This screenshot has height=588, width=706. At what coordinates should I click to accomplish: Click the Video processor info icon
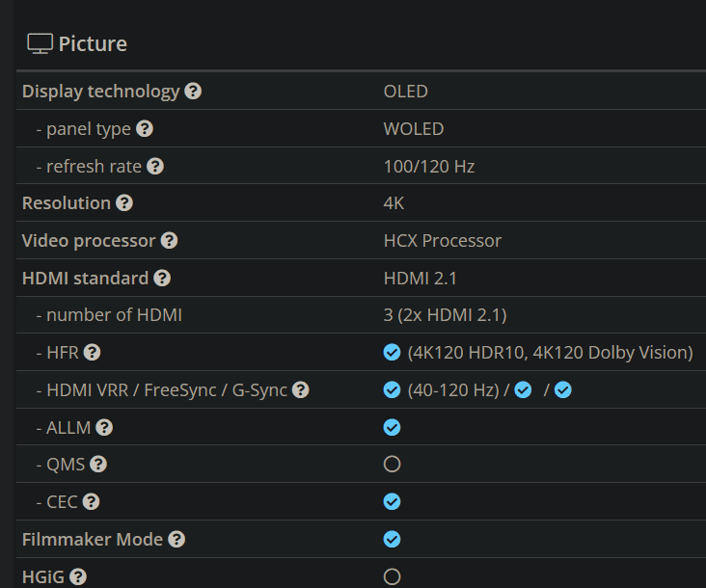[x=169, y=240]
